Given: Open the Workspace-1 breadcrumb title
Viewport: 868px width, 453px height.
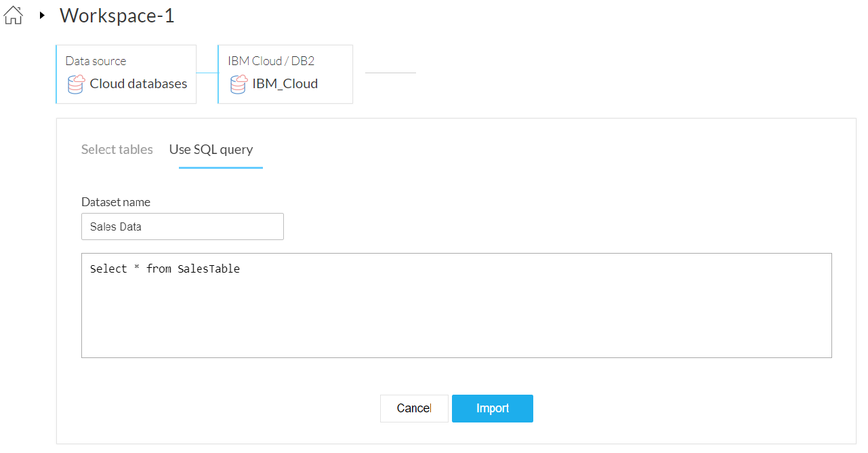Looking at the screenshot, I should click(x=117, y=15).
